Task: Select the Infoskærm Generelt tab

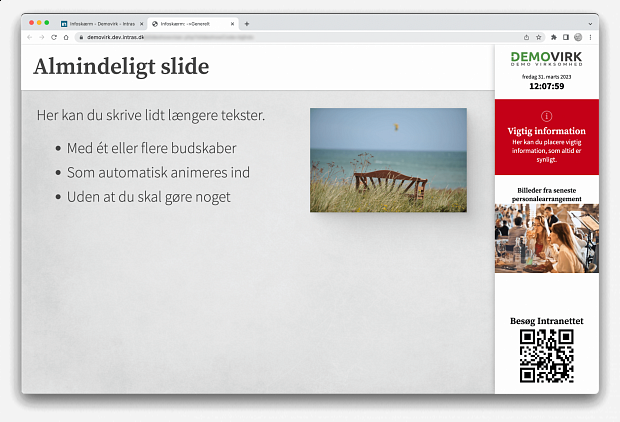Action: coord(193,24)
